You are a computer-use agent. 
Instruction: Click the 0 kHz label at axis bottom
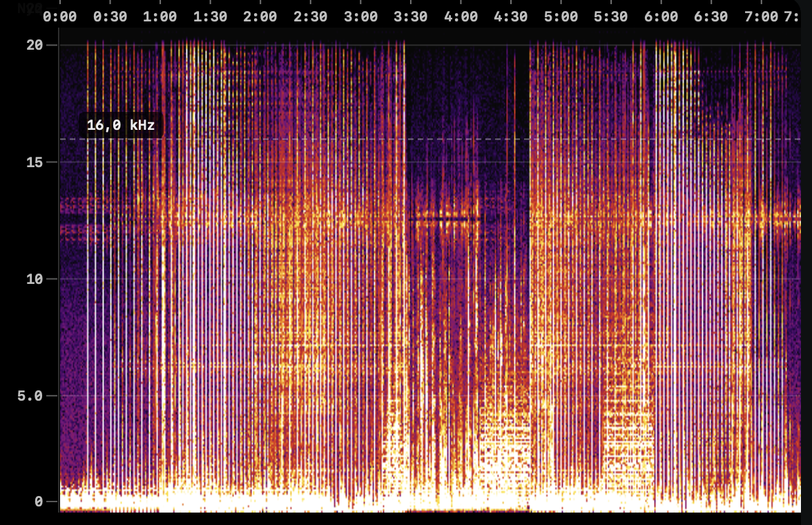(37, 501)
